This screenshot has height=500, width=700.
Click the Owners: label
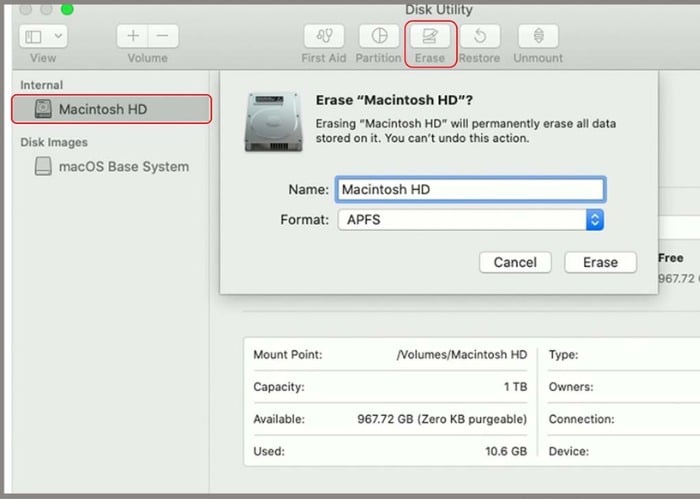point(571,387)
